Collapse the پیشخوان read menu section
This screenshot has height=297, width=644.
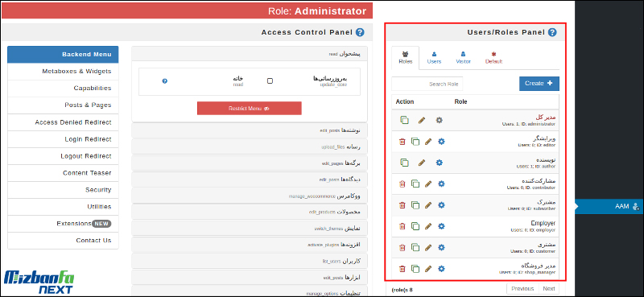coord(250,54)
